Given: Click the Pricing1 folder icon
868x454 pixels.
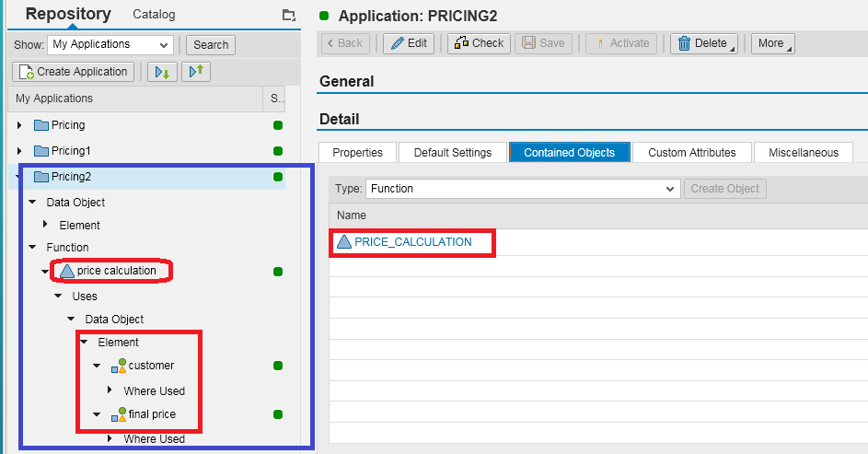Looking at the screenshot, I should tap(41, 151).
